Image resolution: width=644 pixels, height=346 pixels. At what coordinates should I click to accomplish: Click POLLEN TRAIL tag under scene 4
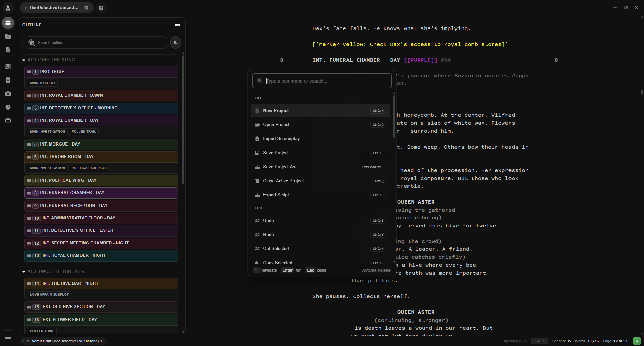point(84,132)
